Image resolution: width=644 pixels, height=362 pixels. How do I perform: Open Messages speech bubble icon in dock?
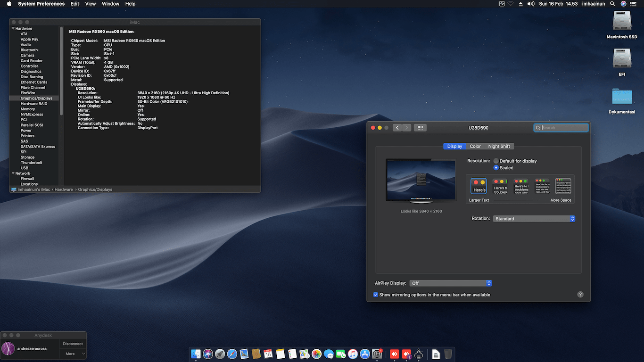click(x=329, y=354)
